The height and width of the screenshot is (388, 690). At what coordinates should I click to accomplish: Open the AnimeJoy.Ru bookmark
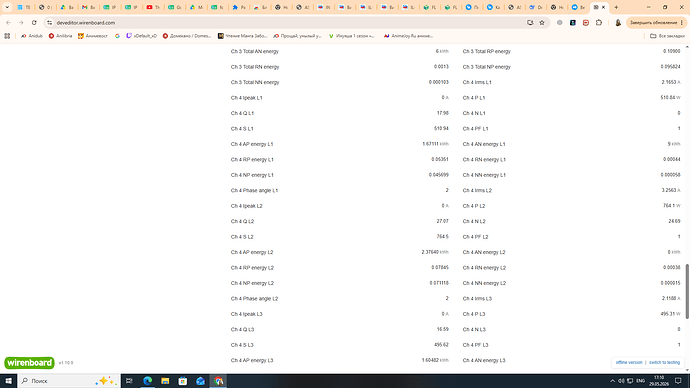tap(408, 36)
